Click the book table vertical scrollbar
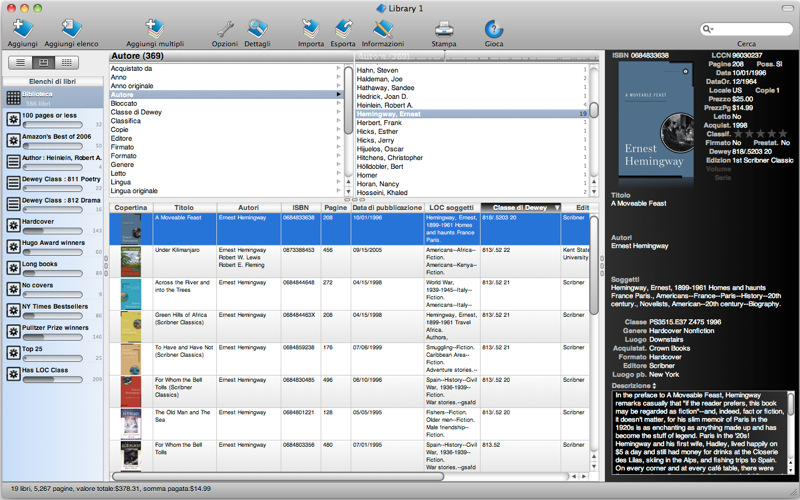 point(594,265)
